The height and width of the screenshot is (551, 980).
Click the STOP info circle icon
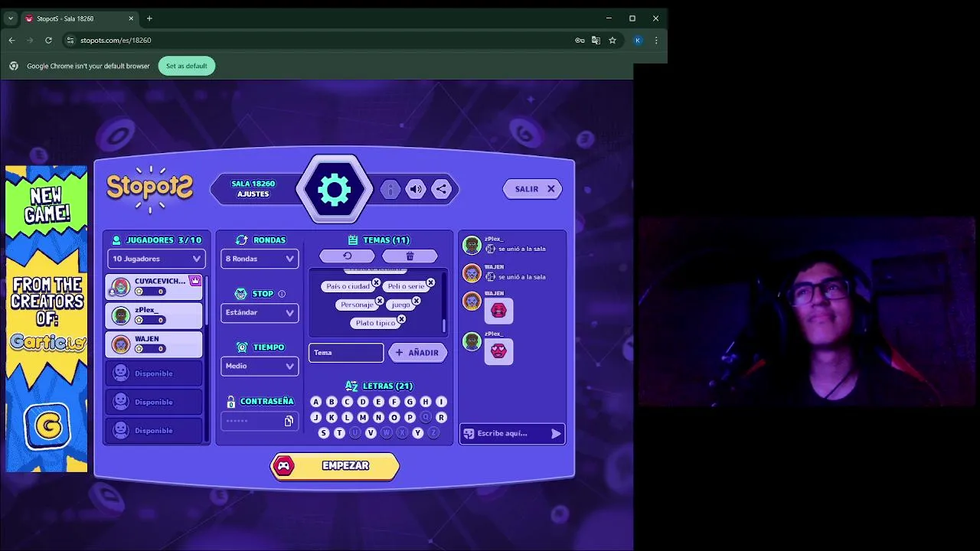pos(282,294)
